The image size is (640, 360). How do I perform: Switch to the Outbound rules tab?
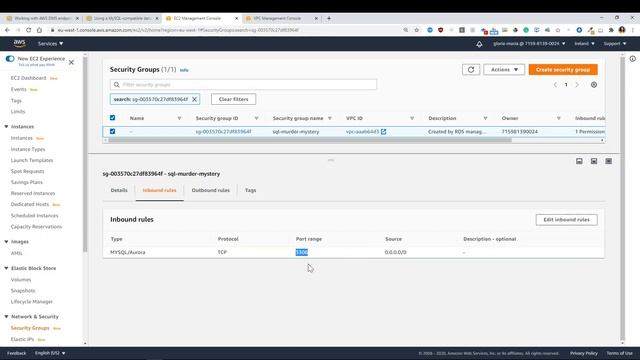tap(211, 191)
